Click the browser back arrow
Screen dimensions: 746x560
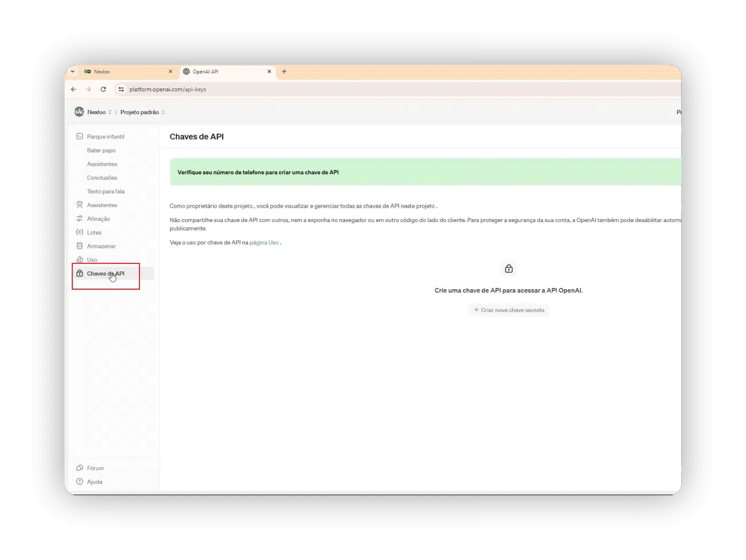(x=73, y=90)
